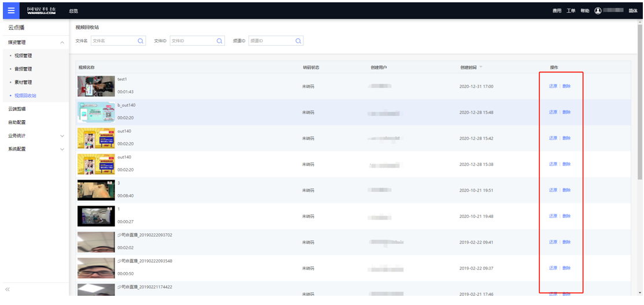Click the b_out140 video thumbnail
644x305 pixels.
[96, 112]
